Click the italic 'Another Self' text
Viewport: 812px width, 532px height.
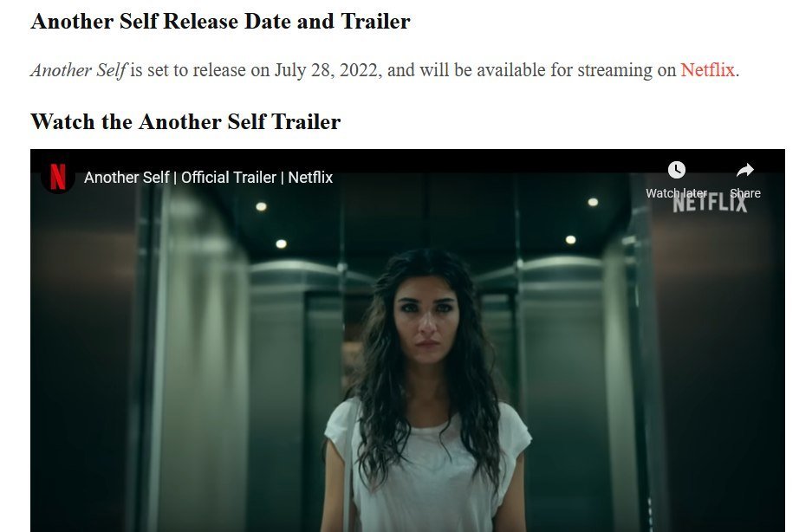(79, 70)
